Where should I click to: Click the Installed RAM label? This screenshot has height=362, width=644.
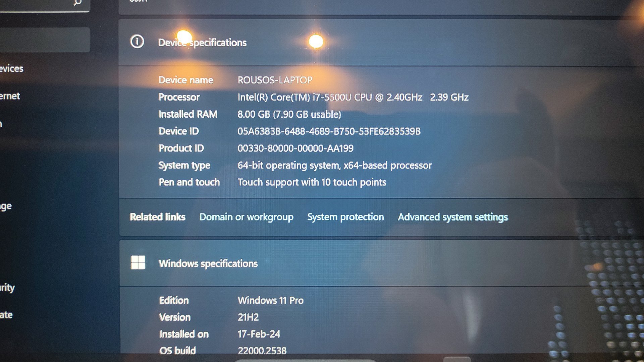[x=187, y=114]
